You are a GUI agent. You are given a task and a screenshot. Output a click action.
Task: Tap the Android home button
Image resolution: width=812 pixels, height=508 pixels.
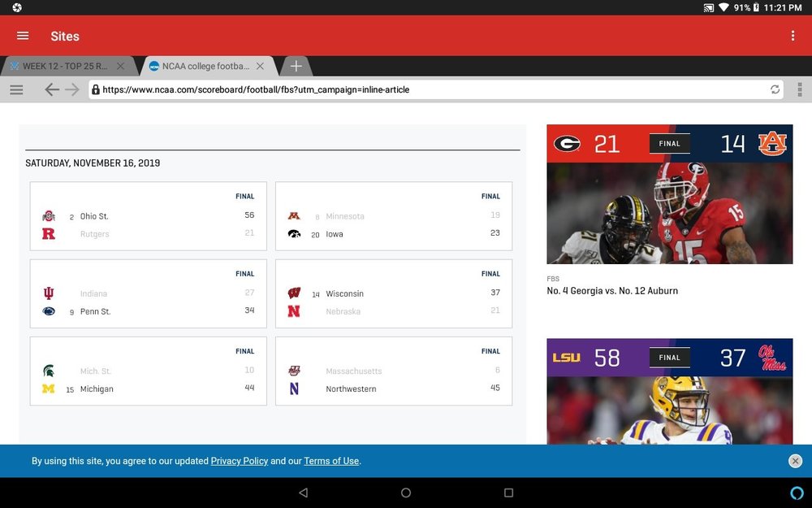406,493
